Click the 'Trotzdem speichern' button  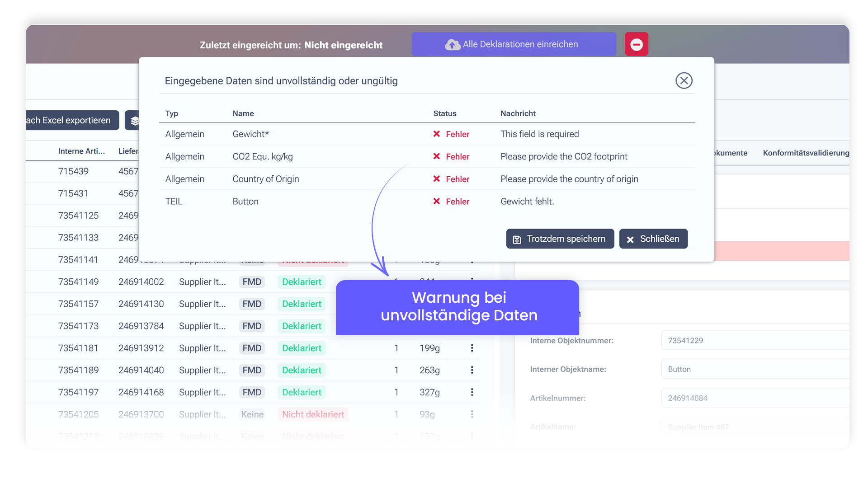(560, 239)
